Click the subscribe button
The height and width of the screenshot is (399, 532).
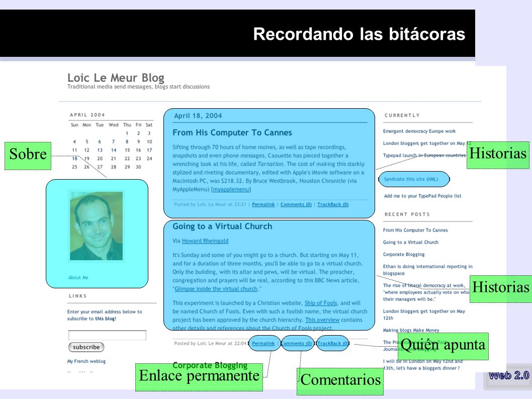86,347
